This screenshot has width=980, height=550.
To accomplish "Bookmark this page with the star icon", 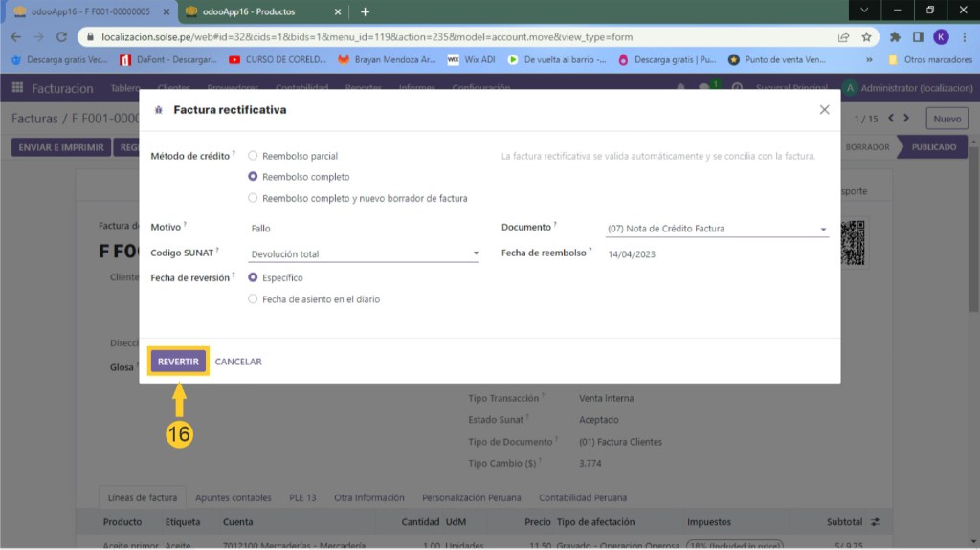I will [x=866, y=36].
